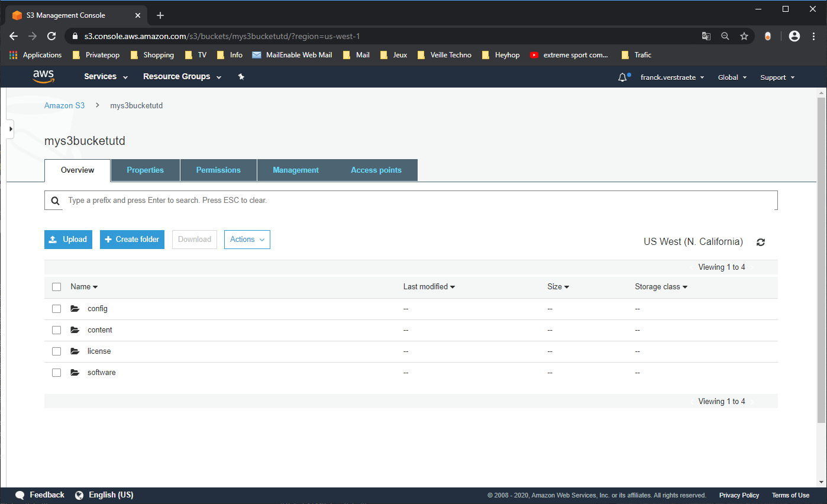Screen dimensions: 827x504
Task: Switch to the Overview tab
Action: coord(77,170)
